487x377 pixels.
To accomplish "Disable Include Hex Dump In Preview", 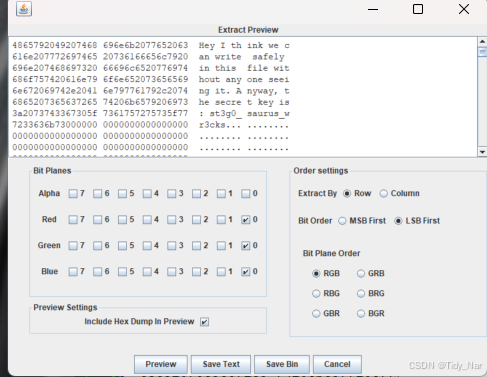I will click(204, 322).
